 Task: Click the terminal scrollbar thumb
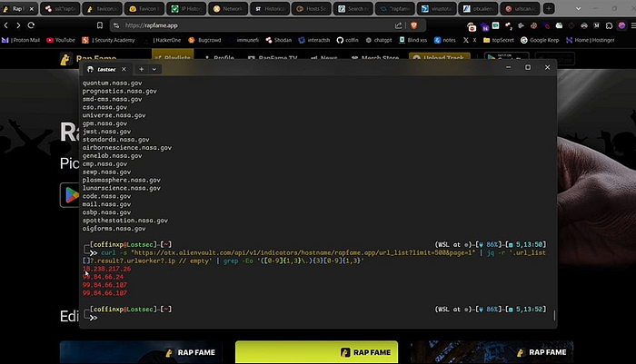554,315
